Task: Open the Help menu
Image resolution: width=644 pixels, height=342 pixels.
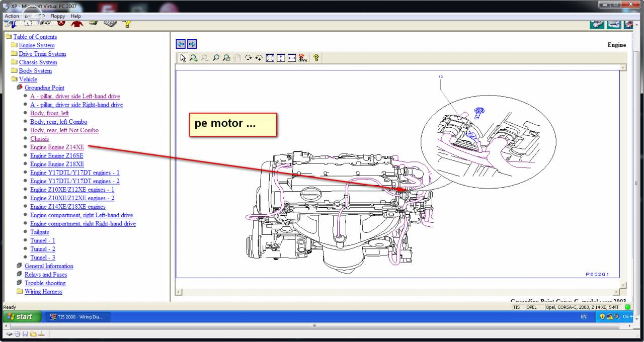Action: point(75,16)
